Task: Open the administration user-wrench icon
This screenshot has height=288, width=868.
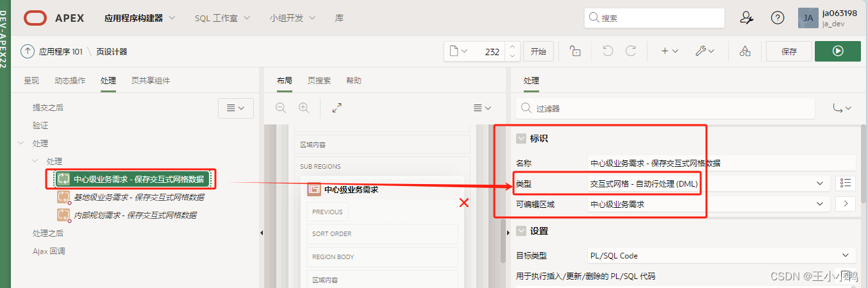Action: pyautogui.click(x=746, y=18)
